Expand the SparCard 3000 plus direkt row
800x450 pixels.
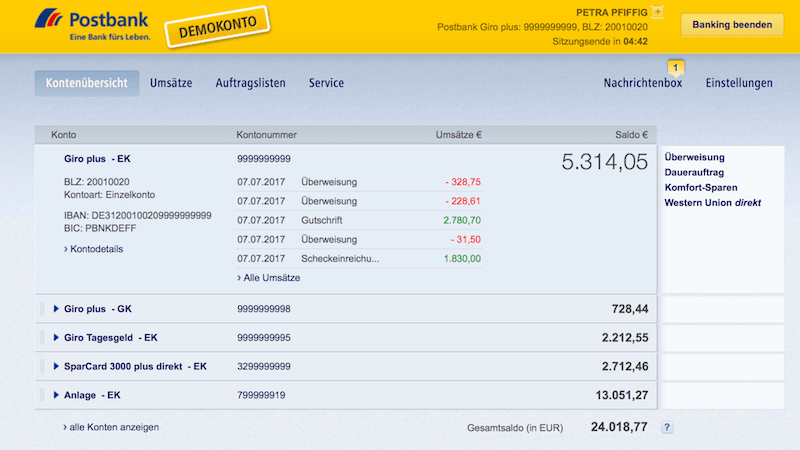[56, 366]
